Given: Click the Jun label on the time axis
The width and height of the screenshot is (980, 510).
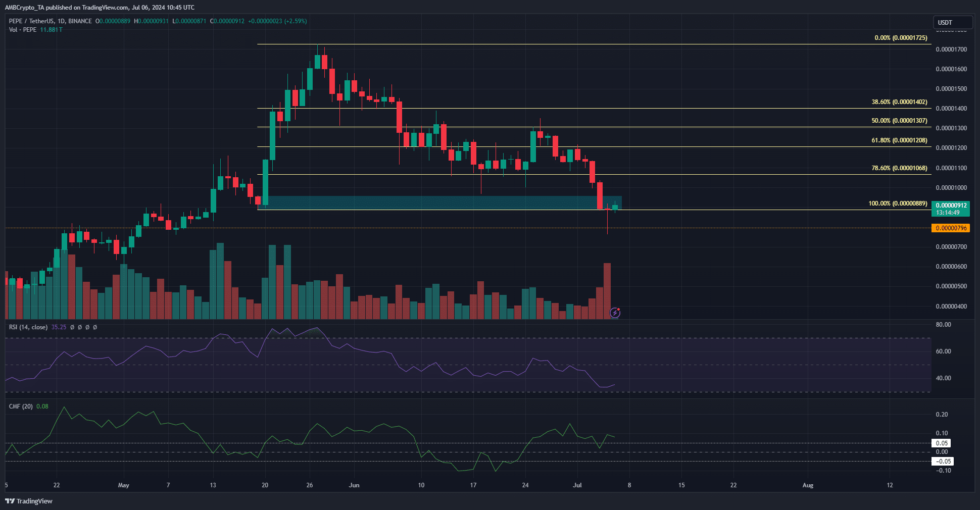Looking at the screenshot, I should click(x=354, y=485).
